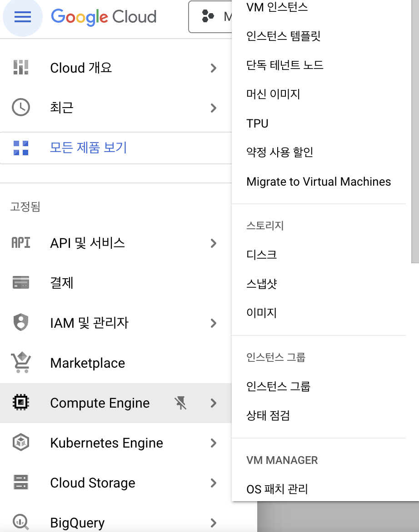Image resolution: width=419 pixels, height=532 pixels.
Task: Expand the Kubernetes Engine chevron
Action: click(x=213, y=443)
